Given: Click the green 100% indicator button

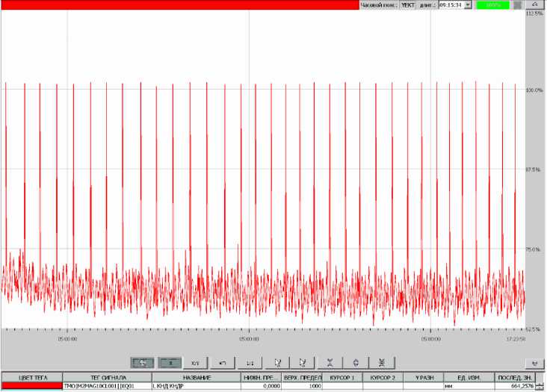Looking at the screenshot, I should pos(492,4).
